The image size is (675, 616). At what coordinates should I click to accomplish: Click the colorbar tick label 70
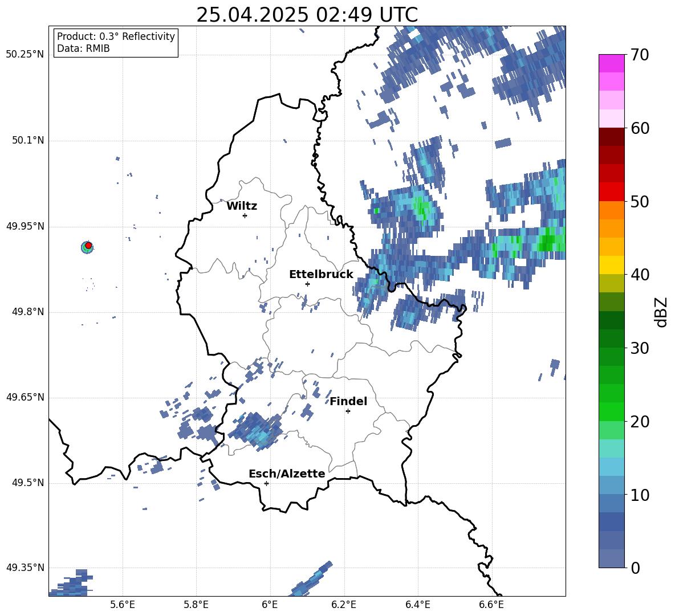pyautogui.click(x=640, y=55)
